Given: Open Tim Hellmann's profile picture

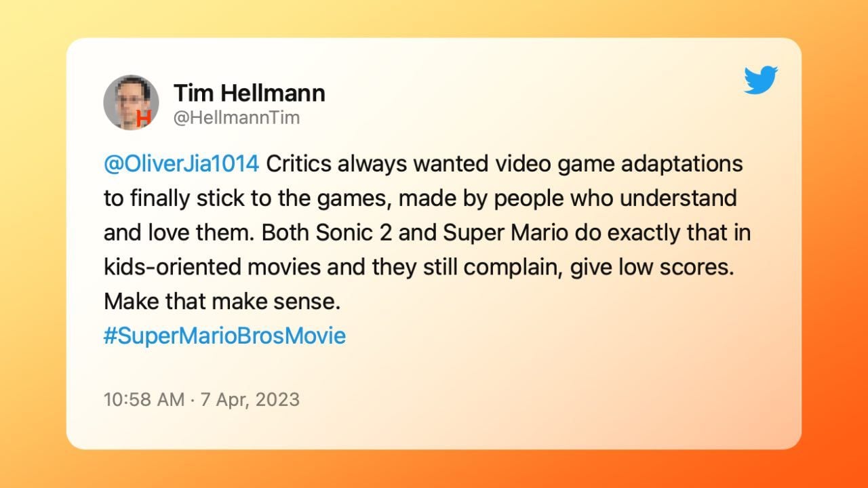Looking at the screenshot, I should click(131, 103).
